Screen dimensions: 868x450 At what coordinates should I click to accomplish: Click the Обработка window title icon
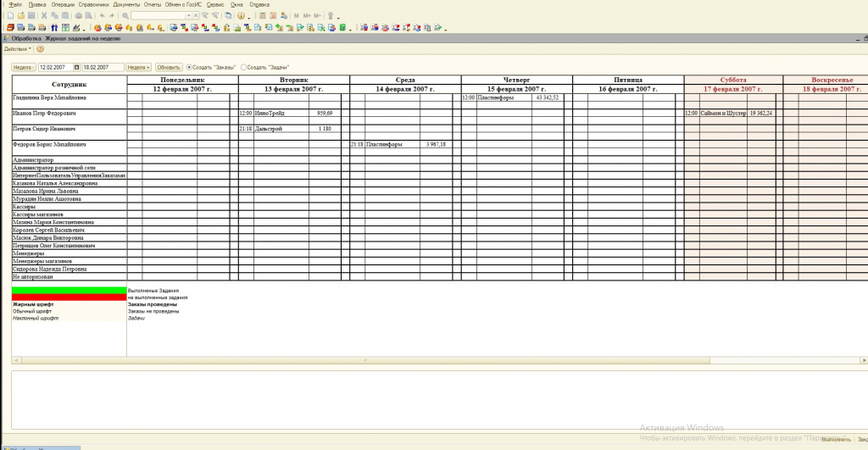point(6,39)
